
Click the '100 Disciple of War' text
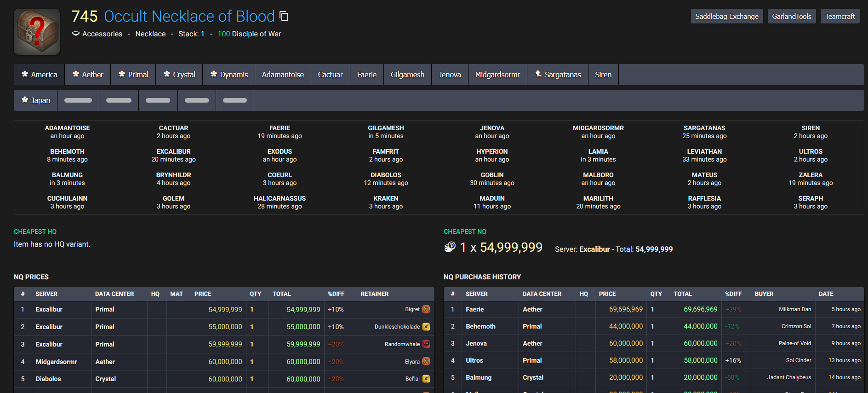249,34
